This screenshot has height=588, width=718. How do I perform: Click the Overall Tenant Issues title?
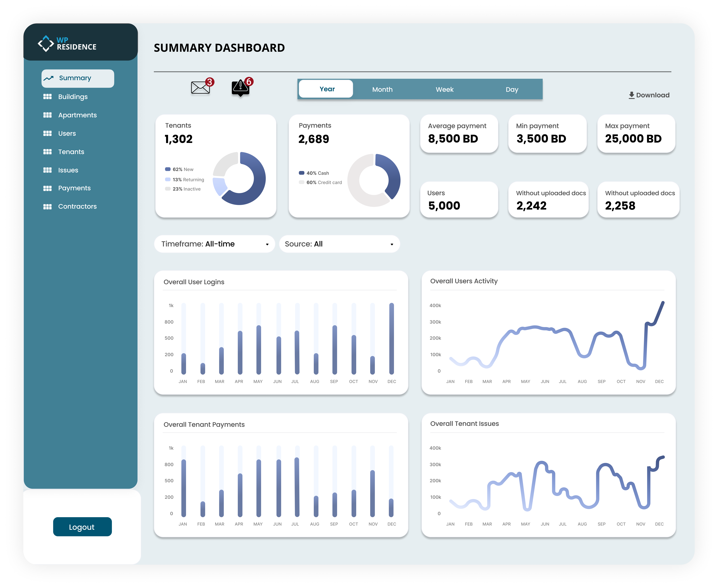(x=465, y=424)
